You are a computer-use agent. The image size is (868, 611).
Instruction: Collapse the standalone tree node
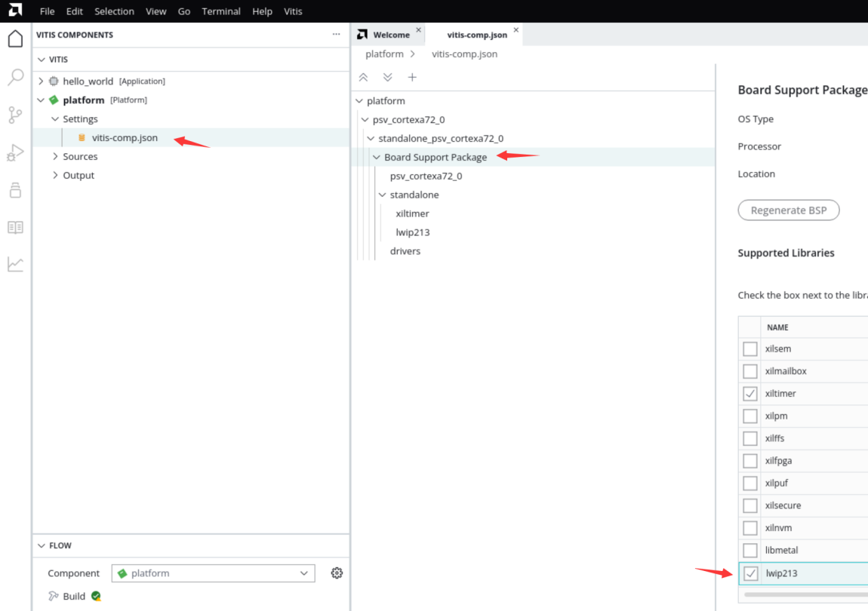click(383, 195)
